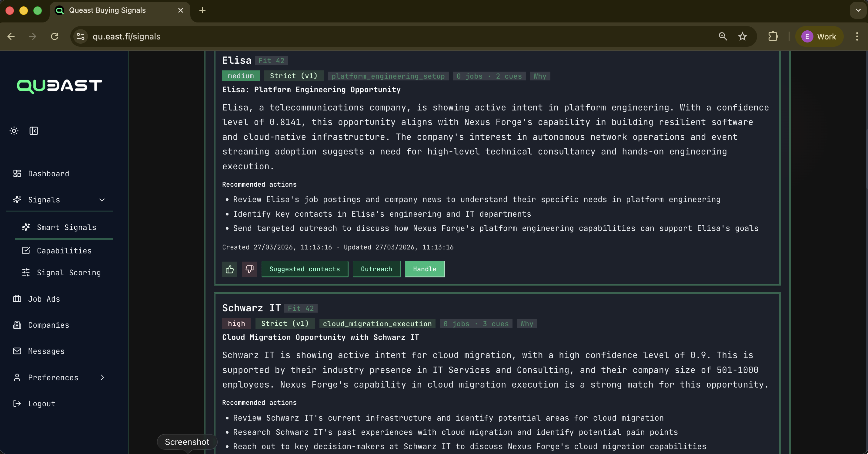
Task: Collapse the Signals section chevron
Action: tap(102, 200)
